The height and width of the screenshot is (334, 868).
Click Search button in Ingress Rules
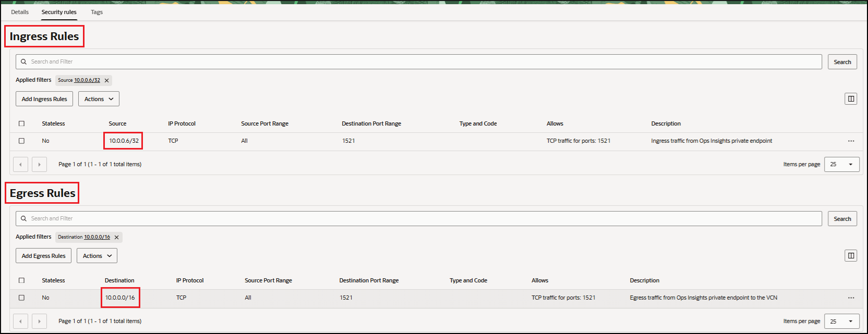[842, 61]
